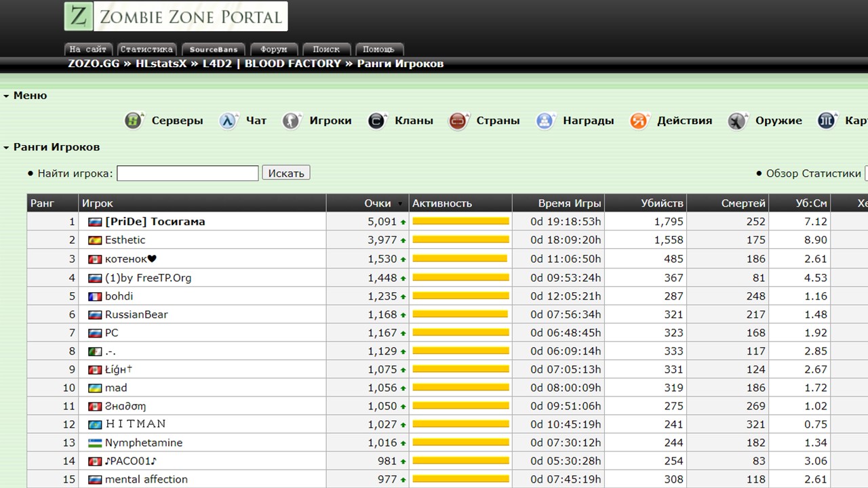Click activity bar for RussianBear
Viewport: 868px width, 488px height.
[x=460, y=314]
